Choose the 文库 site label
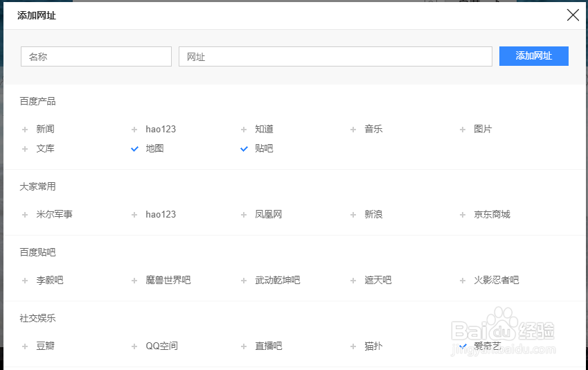 (x=46, y=148)
